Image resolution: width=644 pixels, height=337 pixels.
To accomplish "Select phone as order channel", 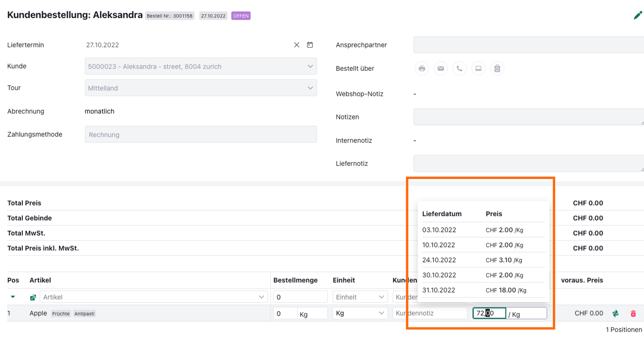I will pyautogui.click(x=459, y=69).
